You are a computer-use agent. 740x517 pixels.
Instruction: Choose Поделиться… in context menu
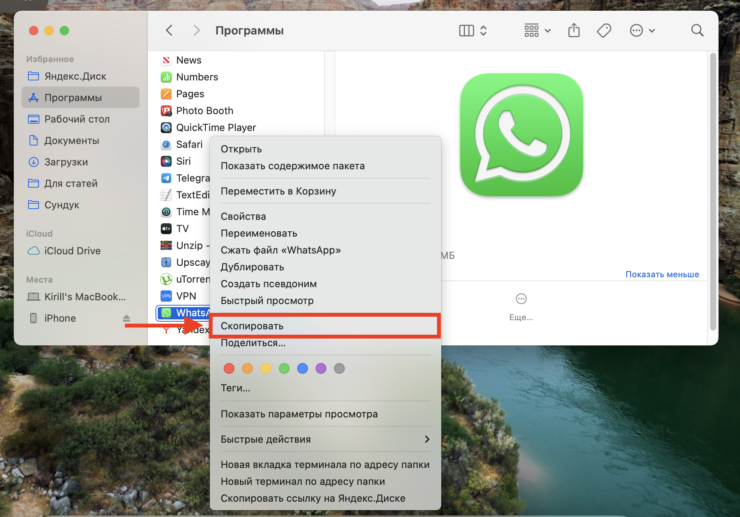tap(325, 343)
